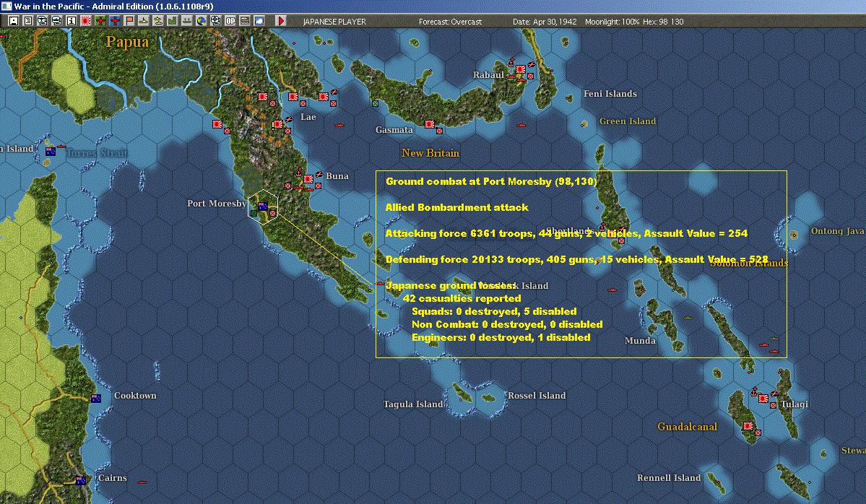Click the Cooktown map label
Image resolution: width=866 pixels, height=504 pixels.
point(135,395)
